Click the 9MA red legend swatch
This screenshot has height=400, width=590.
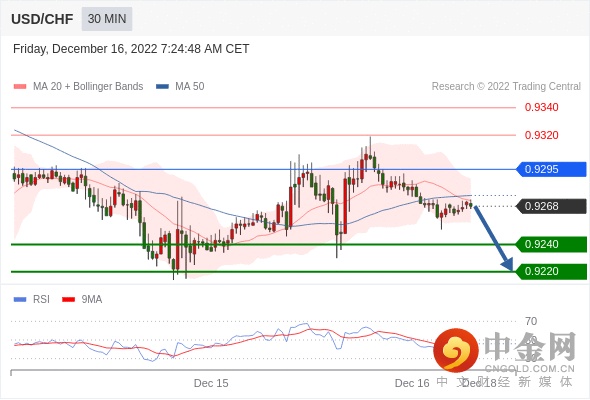pyautogui.click(x=68, y=300)
